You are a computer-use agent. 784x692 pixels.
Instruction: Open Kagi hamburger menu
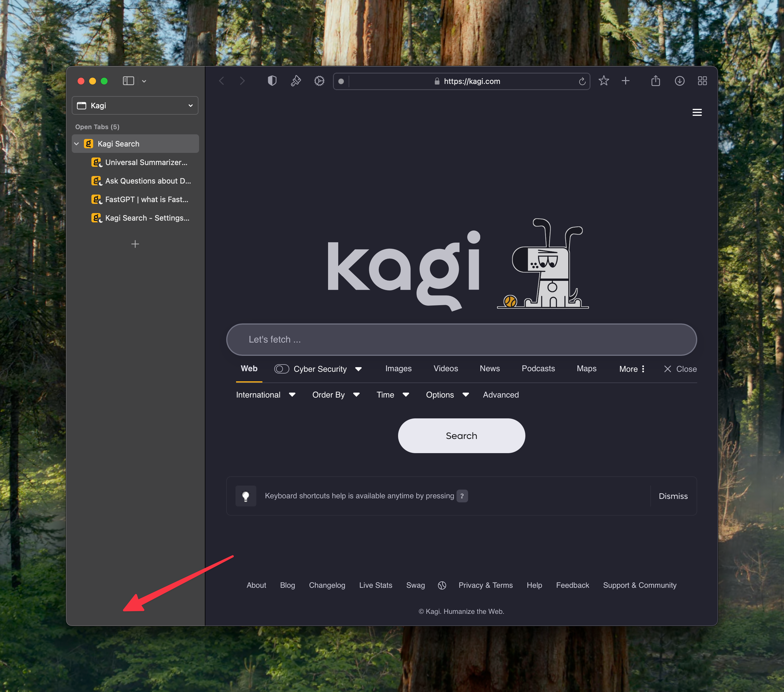[697, 112]
